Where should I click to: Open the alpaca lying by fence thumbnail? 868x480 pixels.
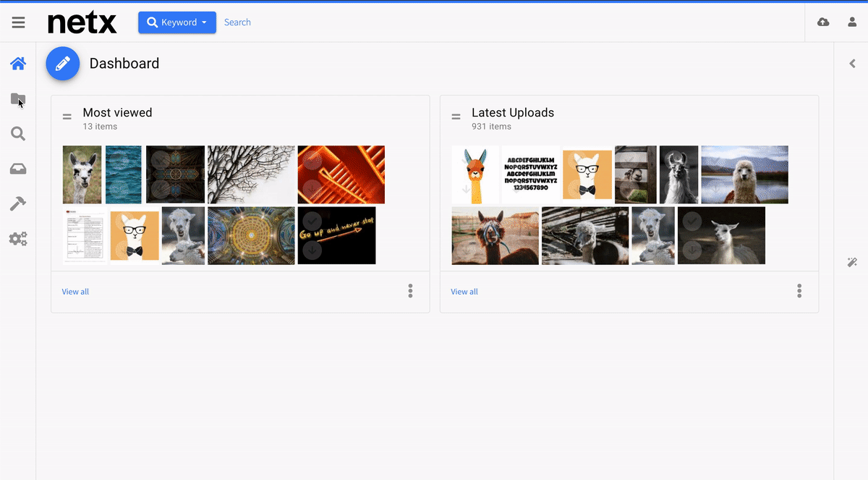click(584, 235)
